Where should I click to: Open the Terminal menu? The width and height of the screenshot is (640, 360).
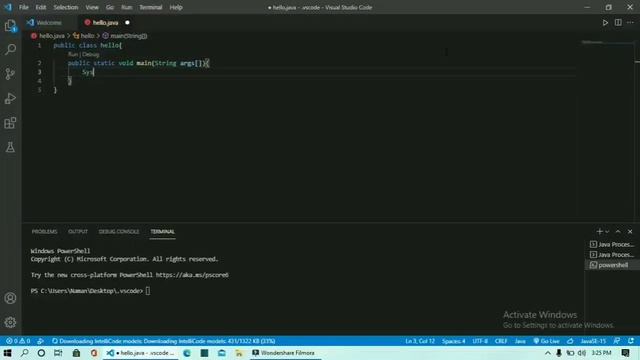click(x=151, y=7)
